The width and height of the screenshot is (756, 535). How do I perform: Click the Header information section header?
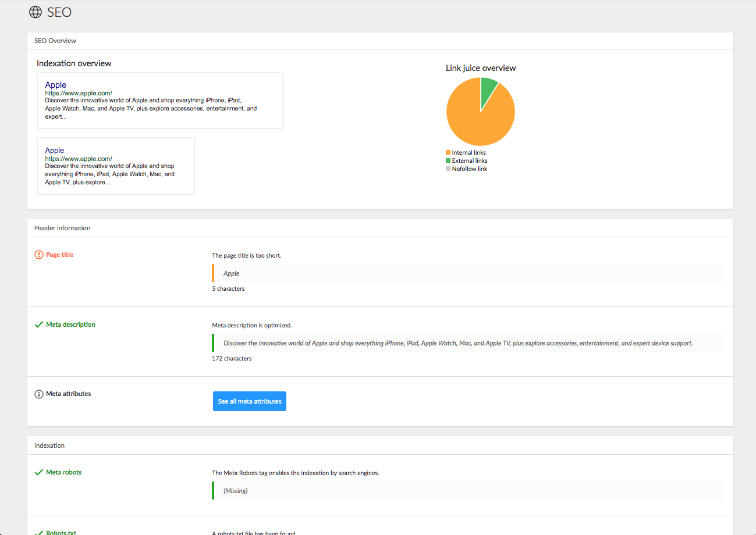pyautogui.click(x=62, y=228)
